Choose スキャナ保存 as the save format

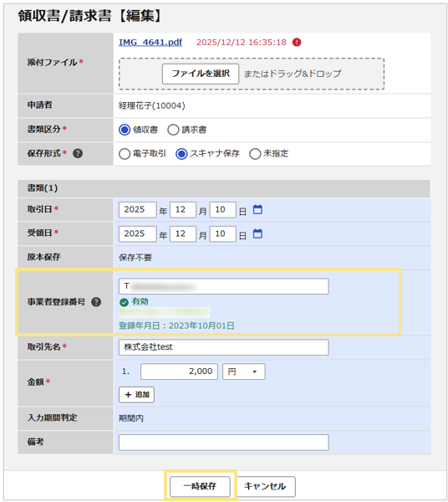181,154
